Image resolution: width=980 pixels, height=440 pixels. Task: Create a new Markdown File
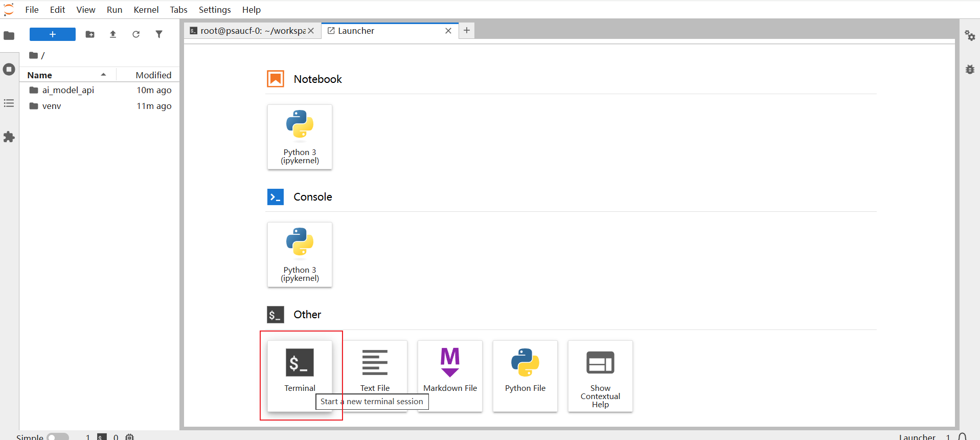click(450, 376)
